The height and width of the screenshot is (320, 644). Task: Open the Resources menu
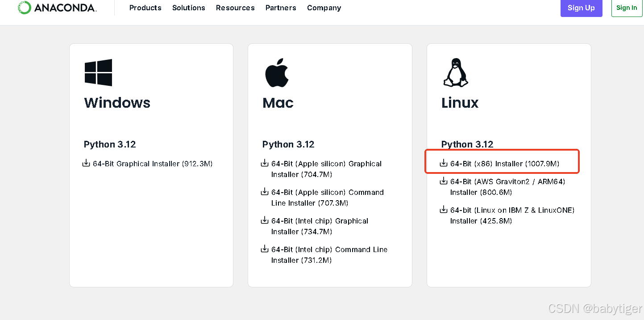(x=235, y=8)
